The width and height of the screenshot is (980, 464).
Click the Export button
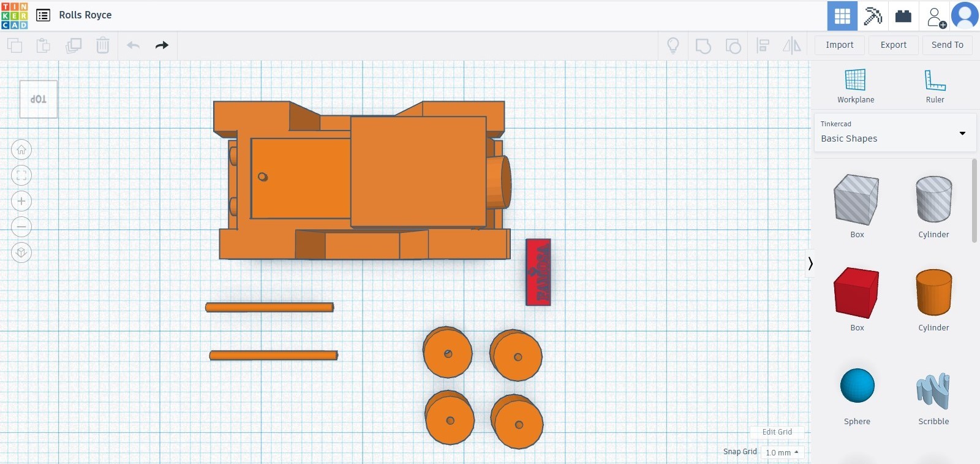[893, 45]
